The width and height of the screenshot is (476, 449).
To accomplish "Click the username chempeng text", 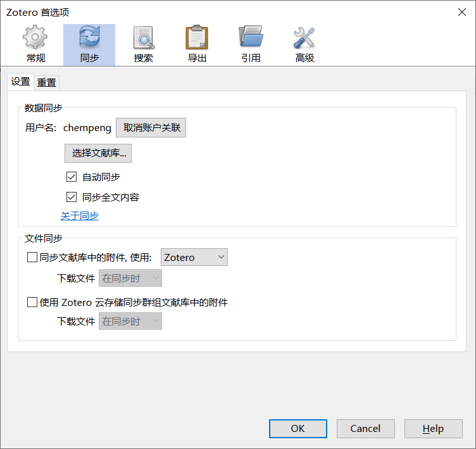I will 87,128.
